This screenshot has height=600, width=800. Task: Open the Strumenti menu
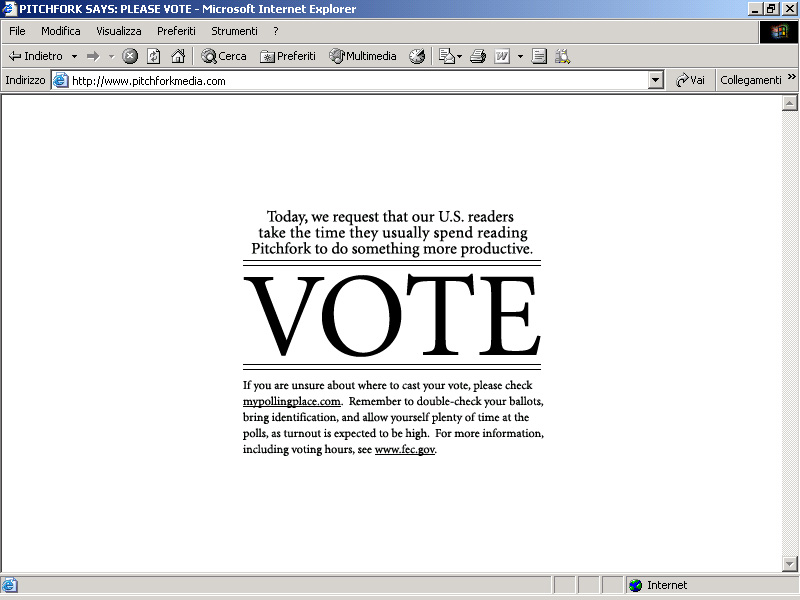[234, 31]
